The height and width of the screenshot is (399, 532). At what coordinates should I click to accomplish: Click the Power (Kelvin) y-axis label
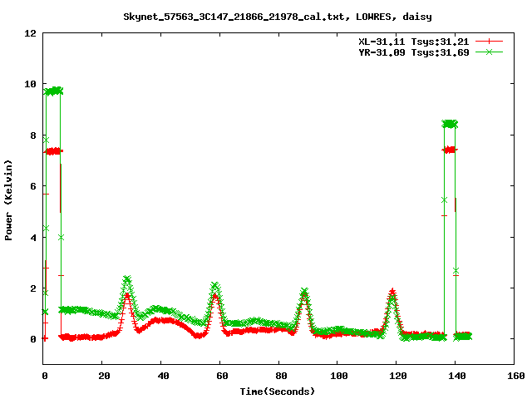click(8, 200)
